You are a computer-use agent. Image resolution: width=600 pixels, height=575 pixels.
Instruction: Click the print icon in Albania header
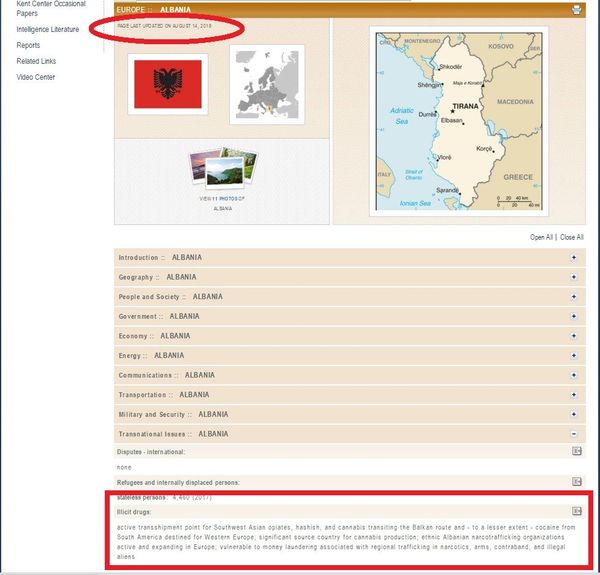coord(576,10)
